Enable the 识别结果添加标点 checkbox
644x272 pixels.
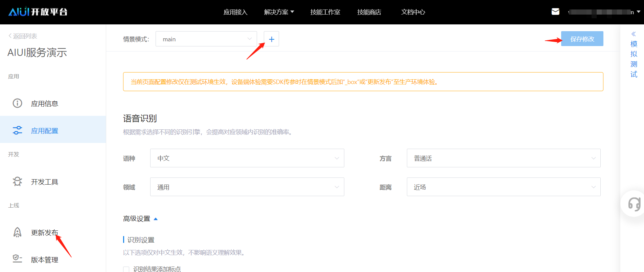[126, 269]
